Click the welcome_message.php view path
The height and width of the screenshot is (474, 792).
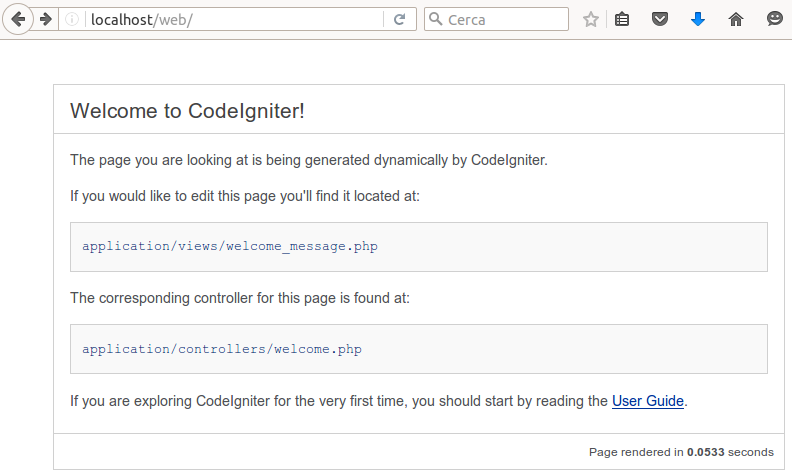point(230,245)
